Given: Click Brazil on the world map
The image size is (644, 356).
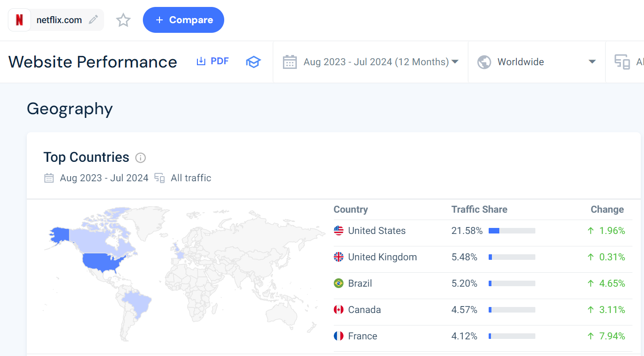Looking at the screenshot, I should (139, 303).
